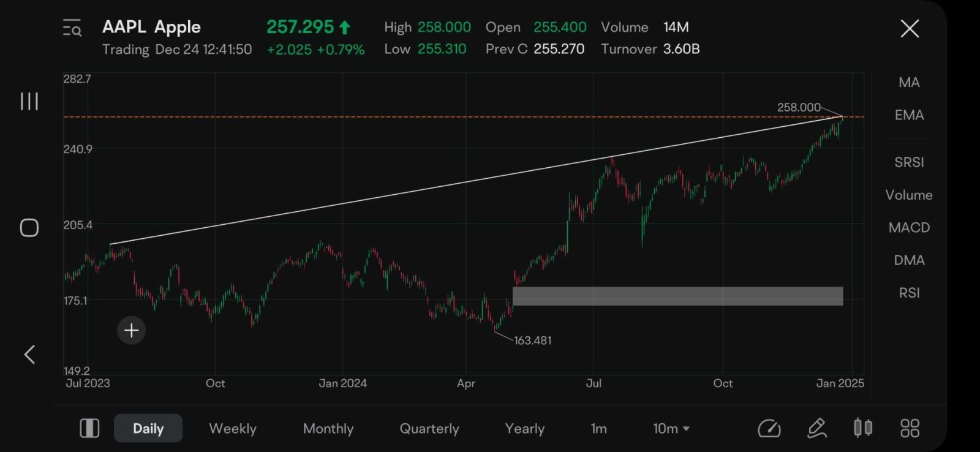Tap the Jan 2024 date axis label

point(342,383)
